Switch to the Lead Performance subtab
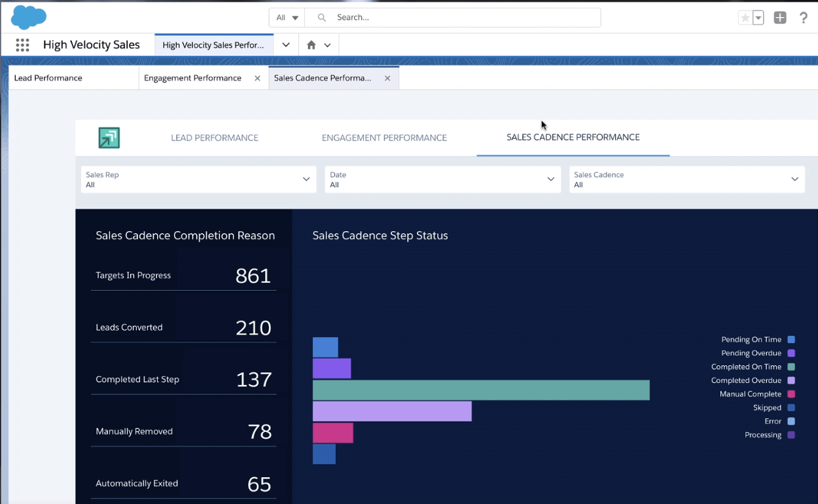Screen dimensions: 818x504 click(73, 78)
